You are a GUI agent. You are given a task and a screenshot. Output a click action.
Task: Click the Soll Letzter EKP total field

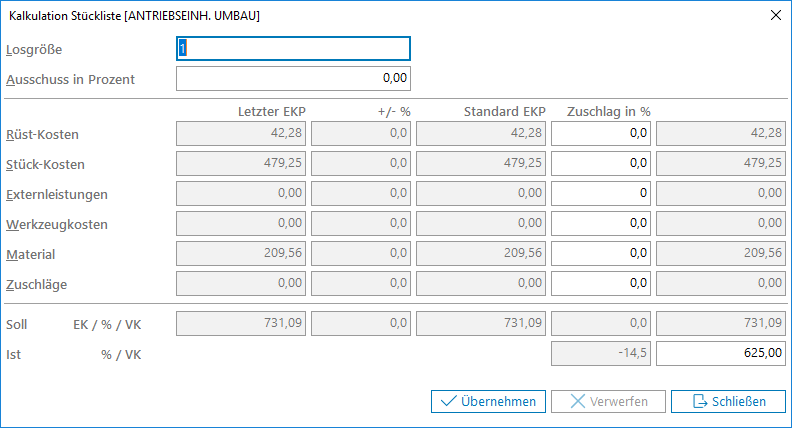click(241, 323)
